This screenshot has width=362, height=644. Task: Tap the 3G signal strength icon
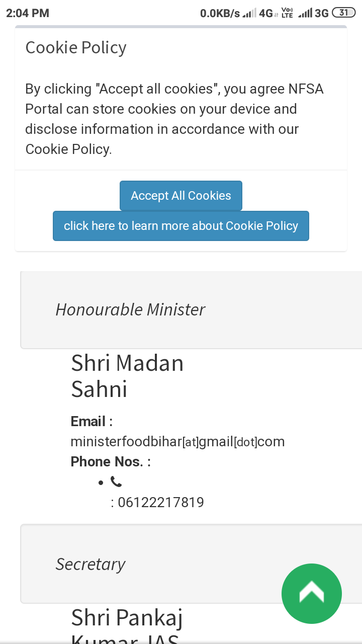pos(305,13)
